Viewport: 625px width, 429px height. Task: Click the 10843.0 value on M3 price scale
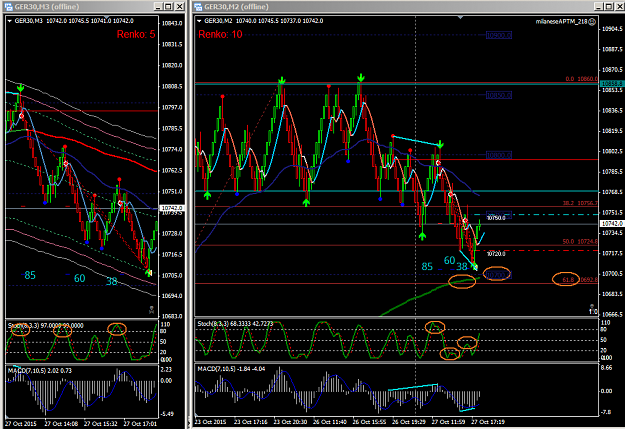coord(172,23)
